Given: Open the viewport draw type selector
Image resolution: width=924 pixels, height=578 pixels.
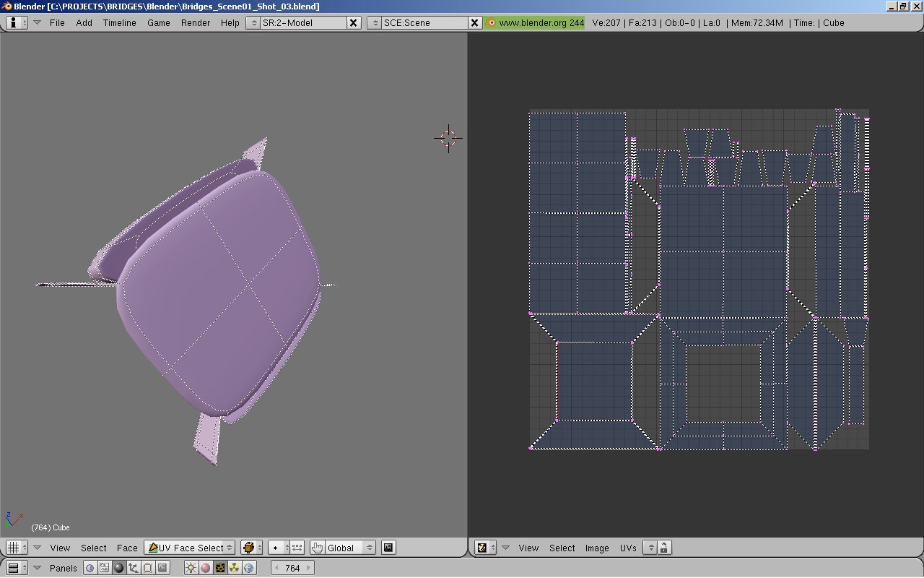Looking at the screenshot, I should click(x=251, y=548).
